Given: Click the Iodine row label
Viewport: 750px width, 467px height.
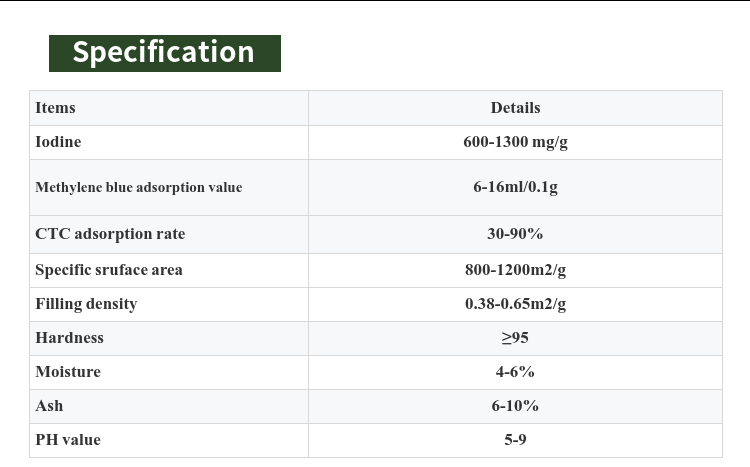Looking at the screenshot, I should [x=58, y=142].
